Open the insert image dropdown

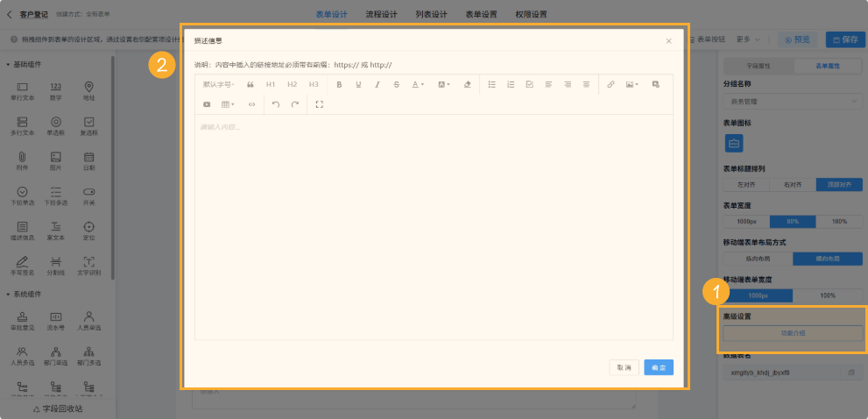tap(632, 84)
